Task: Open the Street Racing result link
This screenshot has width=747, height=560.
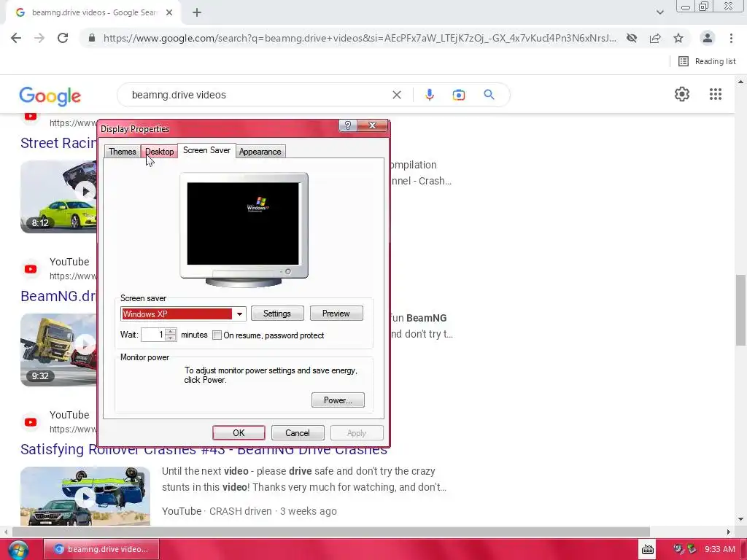Action: tap(58, 143)
